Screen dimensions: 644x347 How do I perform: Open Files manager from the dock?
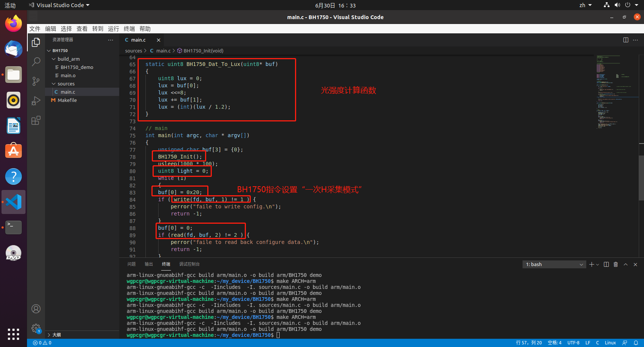pyautogui.click(x=13, y=75)
